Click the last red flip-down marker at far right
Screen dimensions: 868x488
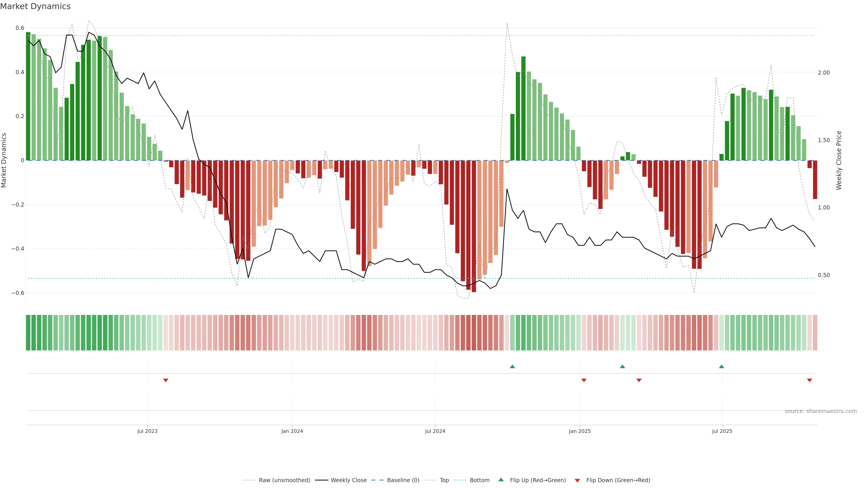point(809,380)
